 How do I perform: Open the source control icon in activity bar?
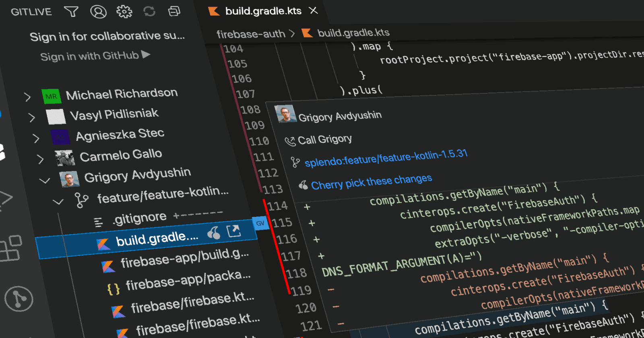pyautogui.click(x=19, y=299)
